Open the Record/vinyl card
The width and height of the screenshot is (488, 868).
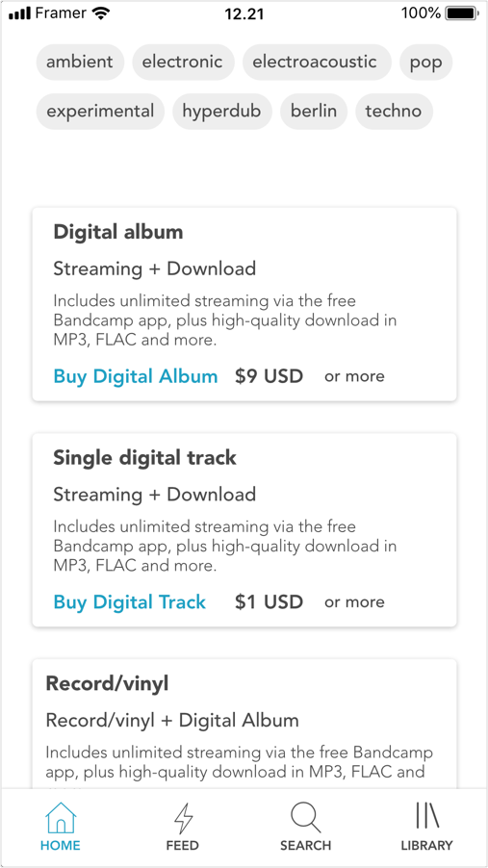coord(244,724)
